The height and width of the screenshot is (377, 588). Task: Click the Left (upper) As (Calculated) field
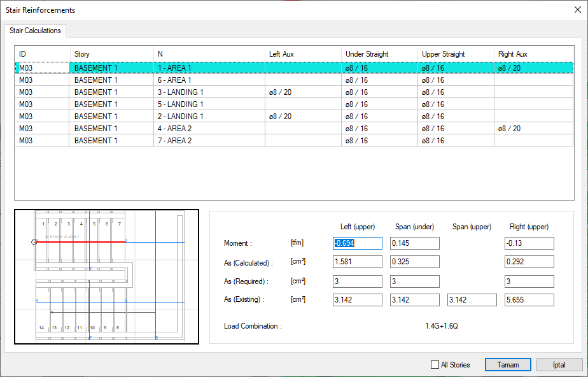[x=357, y=262]
